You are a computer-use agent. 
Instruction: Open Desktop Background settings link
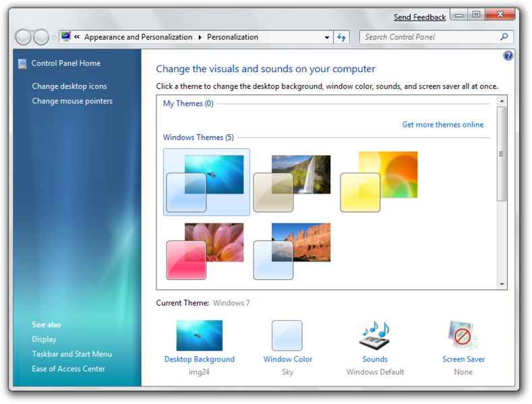[x=200, y=359]
